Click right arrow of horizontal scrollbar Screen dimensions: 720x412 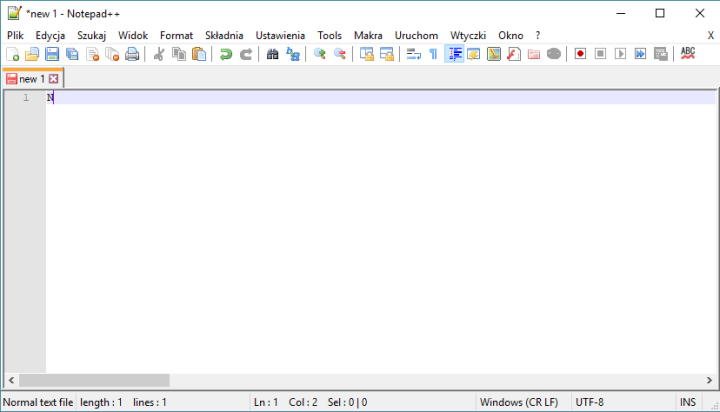point(709,380)
